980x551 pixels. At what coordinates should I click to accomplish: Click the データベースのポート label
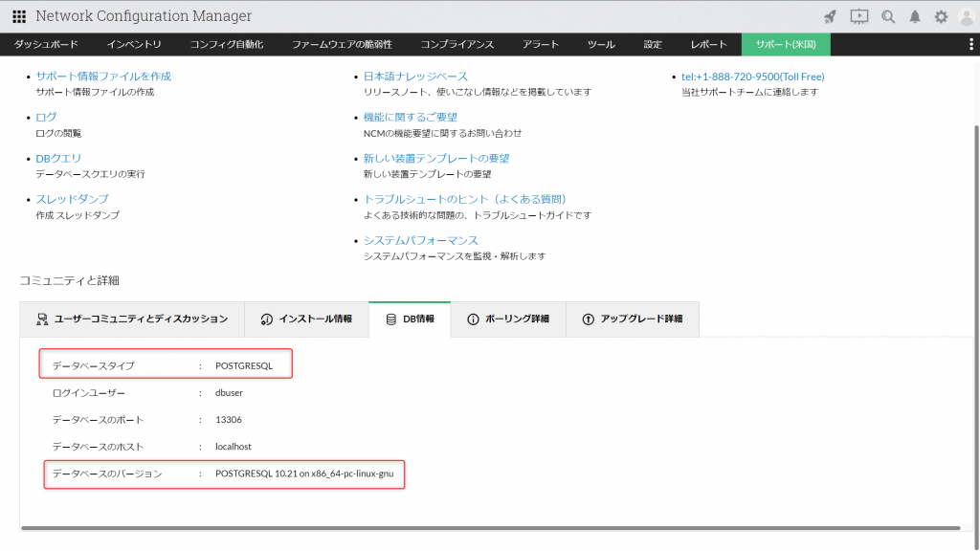(x=98, y=420)
